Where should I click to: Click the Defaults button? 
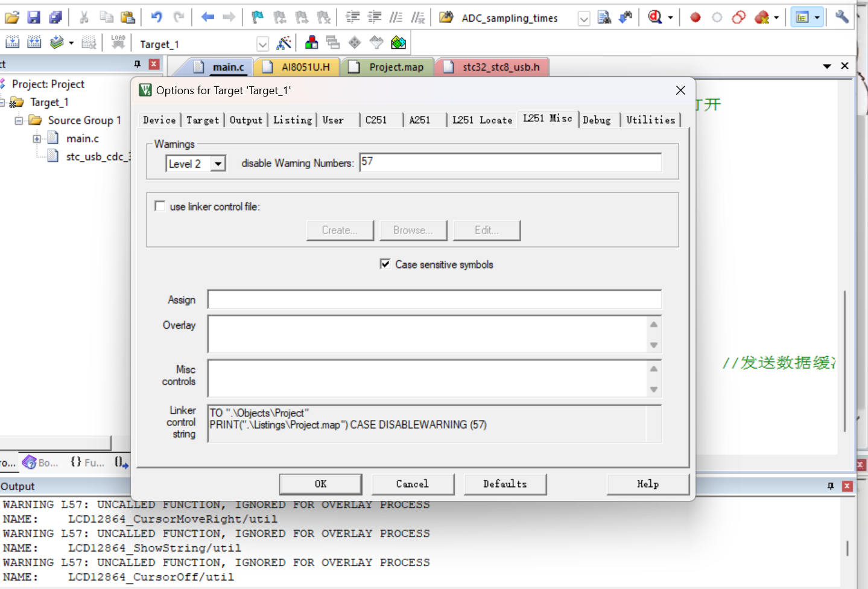pos(505,484)
